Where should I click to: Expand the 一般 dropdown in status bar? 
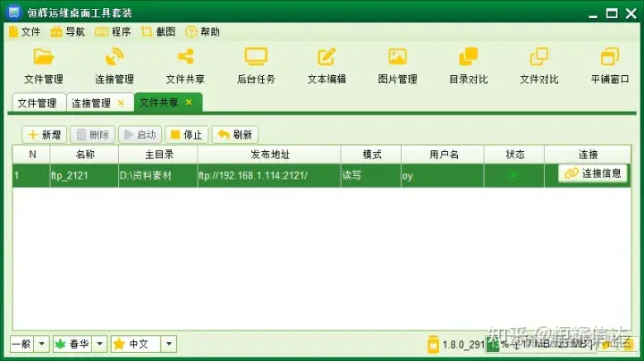pyautogui.click(x=41, y=344)
